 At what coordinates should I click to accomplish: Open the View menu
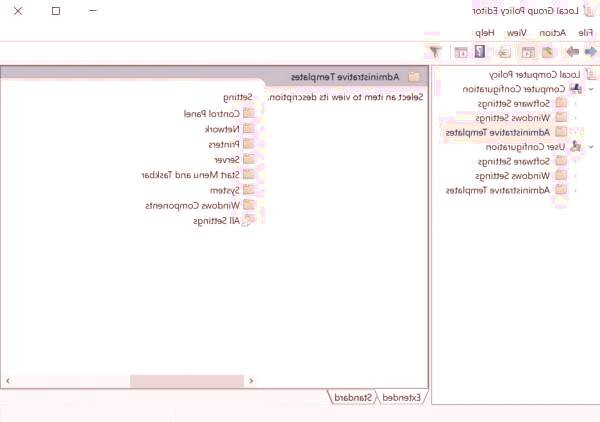(518, 33)
